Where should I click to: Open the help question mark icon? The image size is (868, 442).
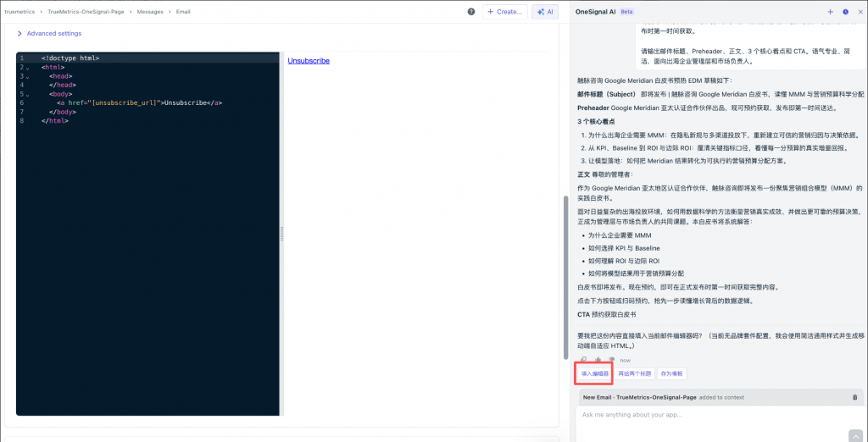tap(471, 12)
